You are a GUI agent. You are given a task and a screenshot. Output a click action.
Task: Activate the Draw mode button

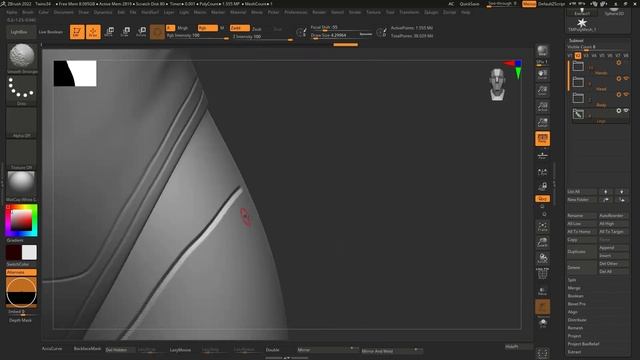pyautogui.click(x=93, y=32)
